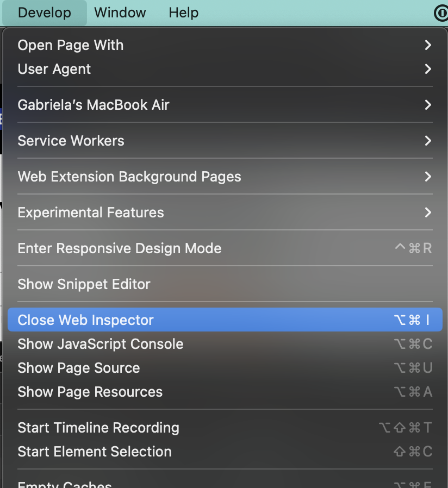Click the Develop menu title
Screen dimensions: 448x488
point(45,12)
